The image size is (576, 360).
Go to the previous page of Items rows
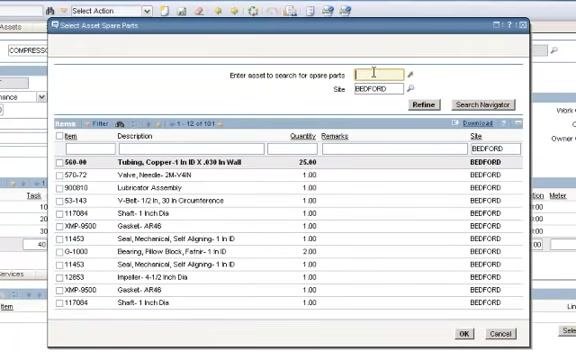[x=172, y=124]
